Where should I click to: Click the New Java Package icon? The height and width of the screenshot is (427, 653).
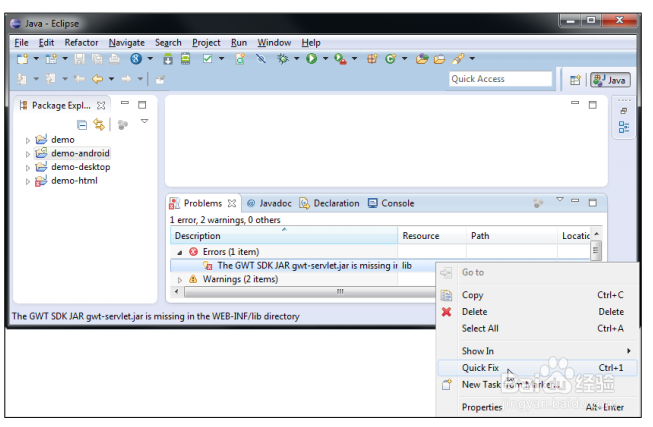click(x=372, y=59)
